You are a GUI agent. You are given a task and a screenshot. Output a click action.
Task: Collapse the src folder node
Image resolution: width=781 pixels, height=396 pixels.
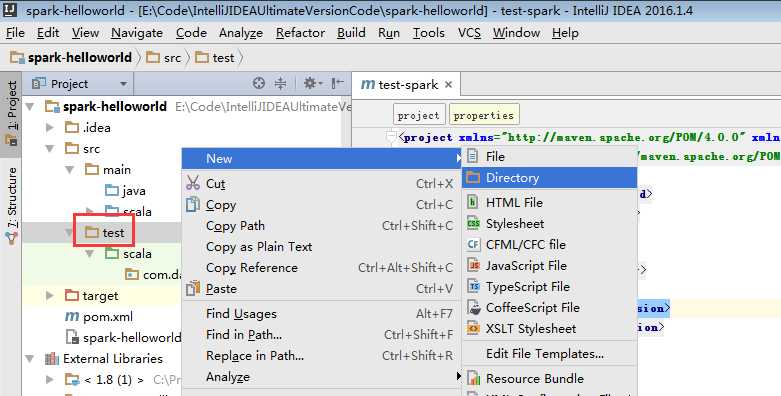tap(50, 148)
